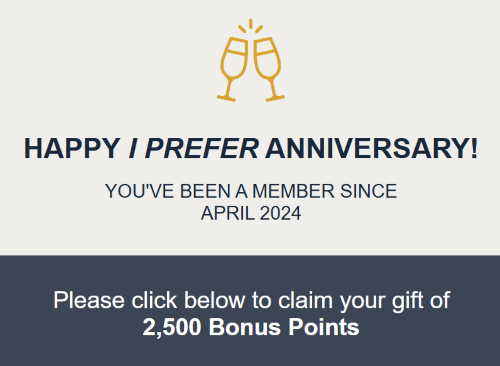The width and height of the screenshot is (500, 366).
Task: Click the base of the right glass
Action: click(x=275, y=98)
